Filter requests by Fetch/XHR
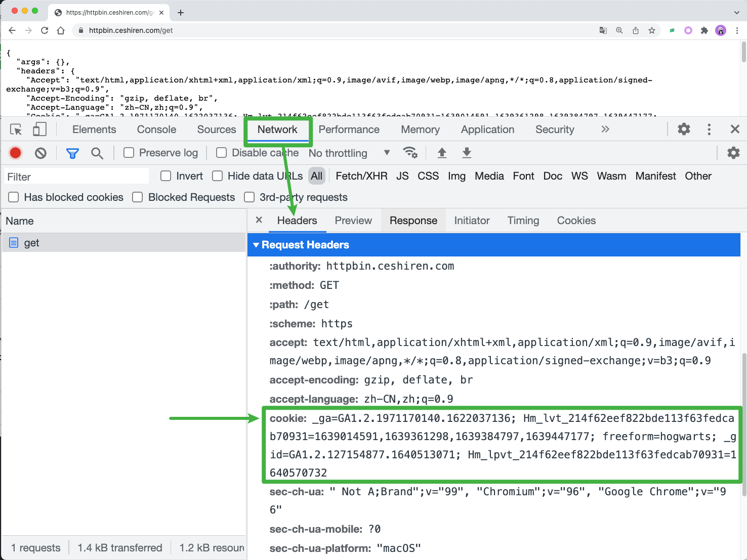The width and height of the screenshot is (747, 560). pos(361,176)
